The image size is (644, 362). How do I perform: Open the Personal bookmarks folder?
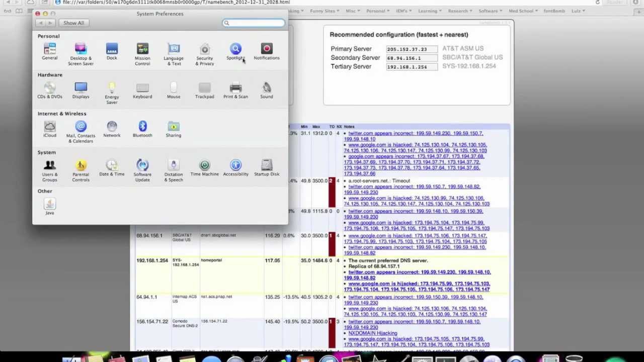[378, 11]
